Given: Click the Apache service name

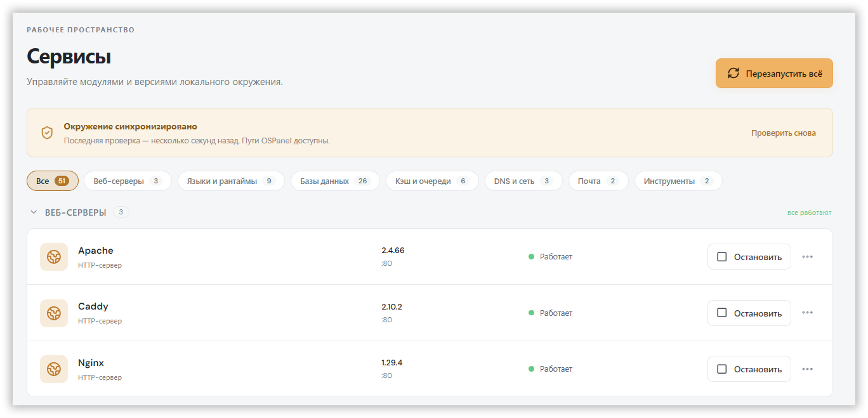Looking at the screenshot, I should (x=96, y=251).
